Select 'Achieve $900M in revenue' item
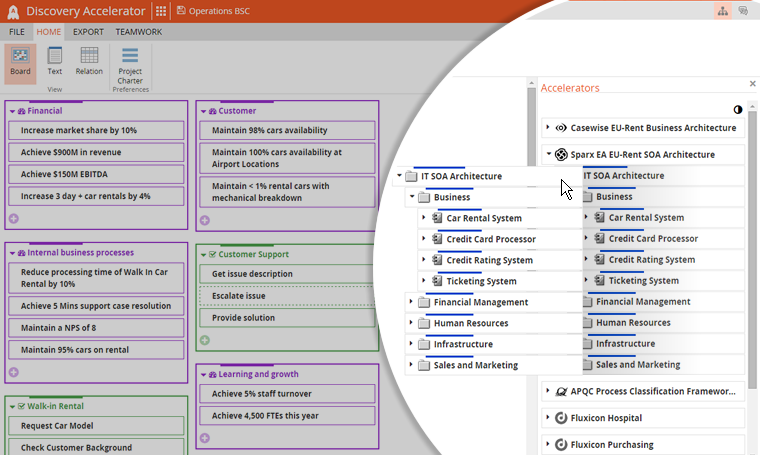Image resolution: width=760 pixels, height=455 pixels. point(96,152)
